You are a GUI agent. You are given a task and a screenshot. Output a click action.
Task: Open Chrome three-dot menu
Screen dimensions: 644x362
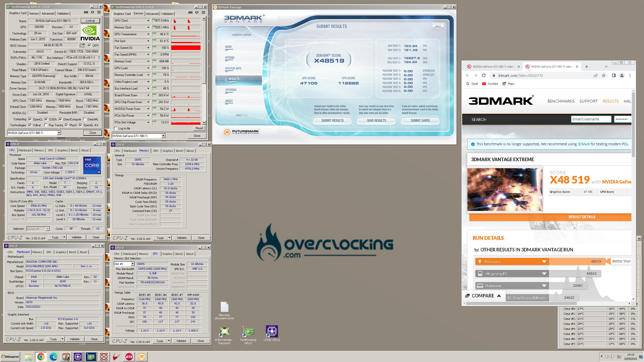(630, 75)
